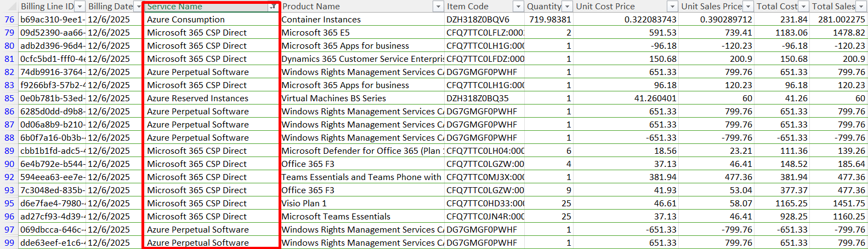Open the filtered Service Name dropdown

click(x=273, y=7)
